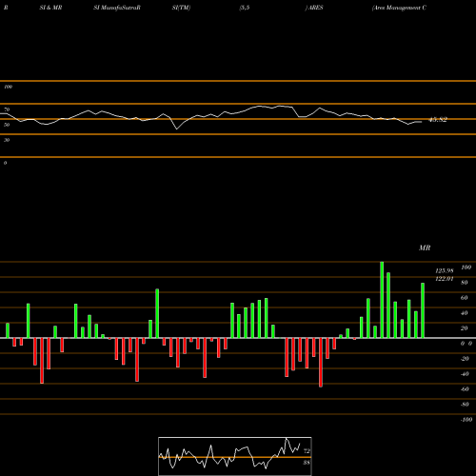The image size is (476, 476).
Task: Click the 72 label in the mini chart
Action: pyautogui.click(x=307, y=451)
